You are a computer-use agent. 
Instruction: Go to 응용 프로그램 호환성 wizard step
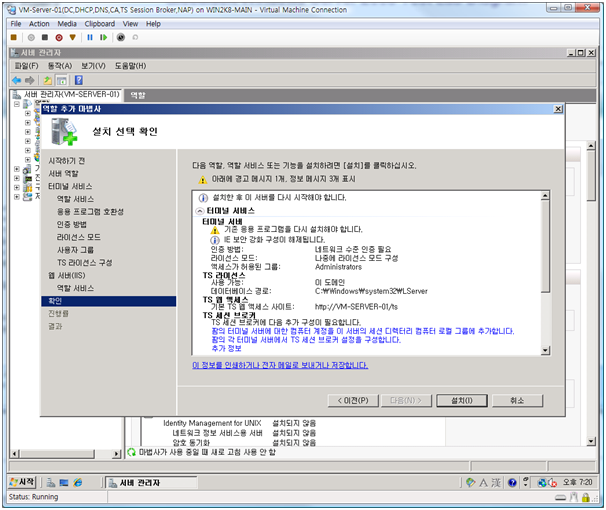click(90, 212)
